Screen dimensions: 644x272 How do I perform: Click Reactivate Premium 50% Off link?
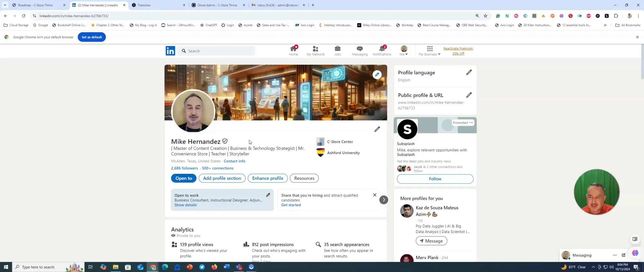[458, 51]
